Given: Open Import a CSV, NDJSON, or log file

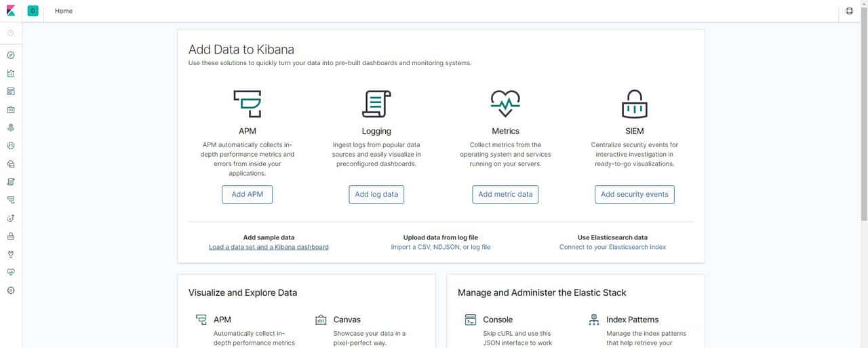Looking at the screenshot, I should (x=440, y=247).
